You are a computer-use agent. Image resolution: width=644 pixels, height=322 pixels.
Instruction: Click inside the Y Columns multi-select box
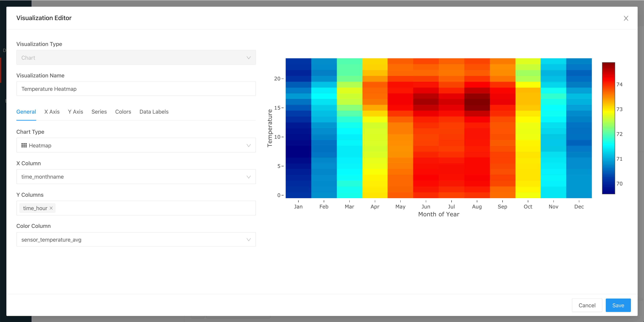(x=155, y=208)
